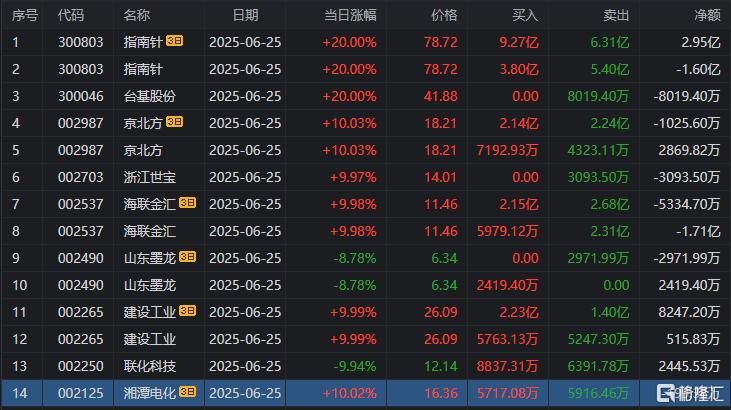Click the 3日 badge beside 山东墨龙
731x410 pixels.
[187, 257]
